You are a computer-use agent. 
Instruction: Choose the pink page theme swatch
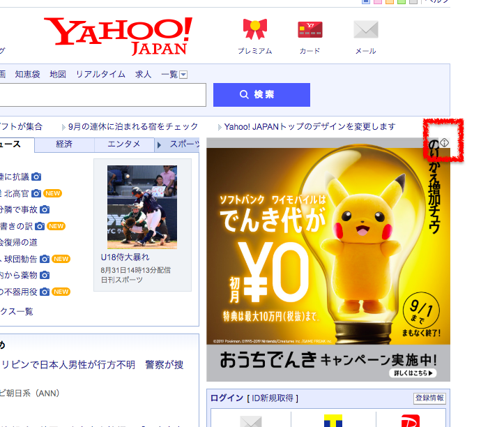[x=378, y=1]
